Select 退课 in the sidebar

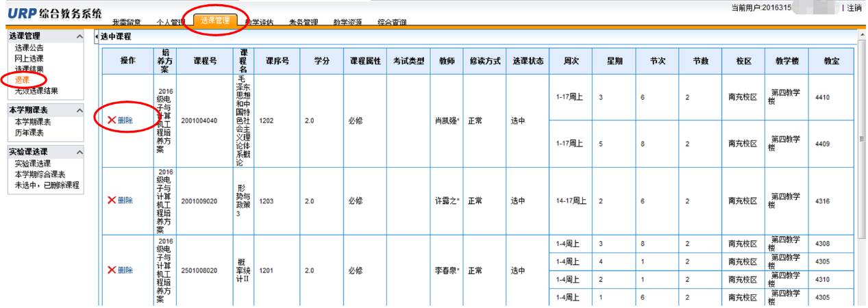click(x=22, y=79)
